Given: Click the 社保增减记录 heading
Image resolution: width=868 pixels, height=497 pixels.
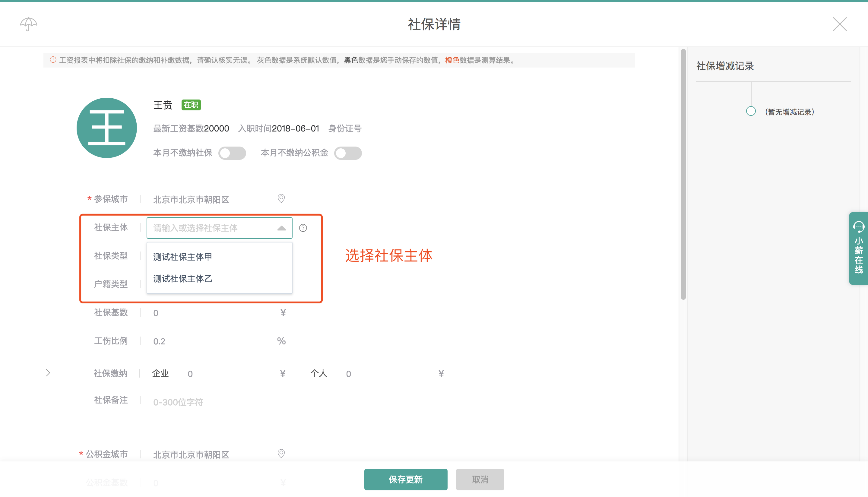Looking at the screenshot, I should pos(725,66).
